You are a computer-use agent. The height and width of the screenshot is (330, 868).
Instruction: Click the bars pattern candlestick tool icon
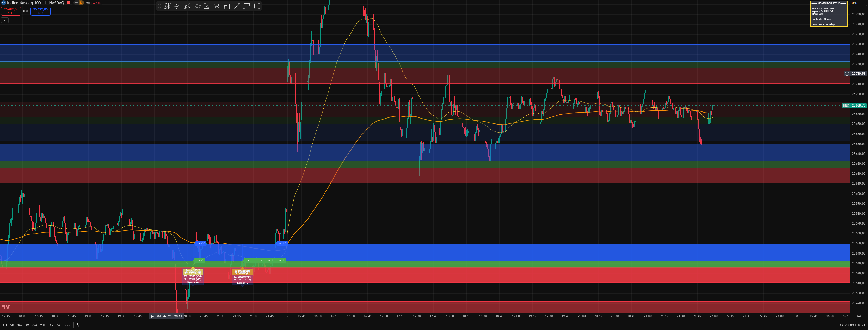tap(177, 6)
